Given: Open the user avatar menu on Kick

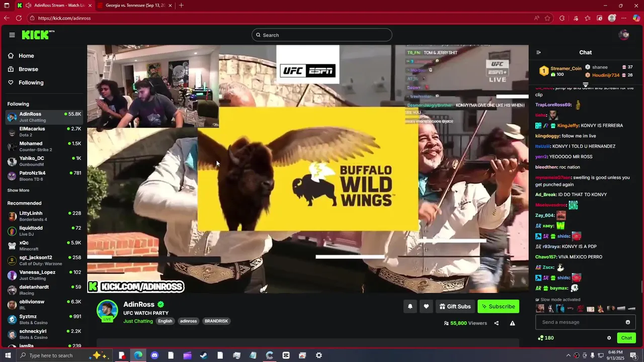Looking at the screenshot, I should [624, 35].
